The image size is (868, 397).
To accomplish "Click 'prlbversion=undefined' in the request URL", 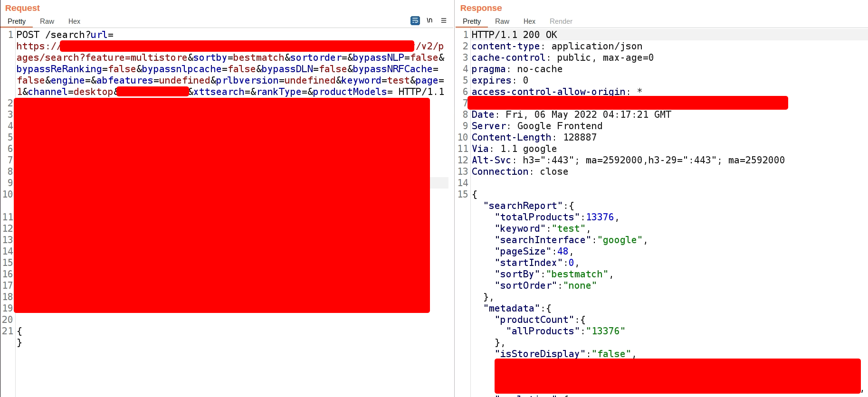I will coord(276,80).
